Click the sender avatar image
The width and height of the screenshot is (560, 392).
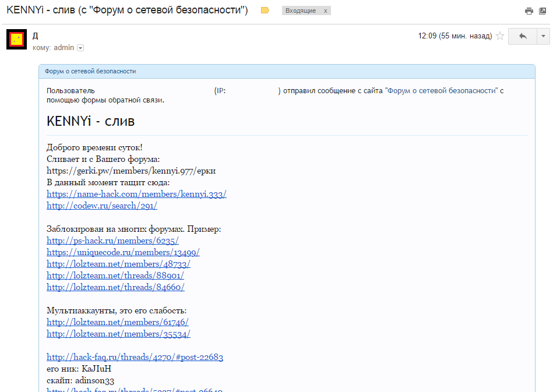point(17,39)
